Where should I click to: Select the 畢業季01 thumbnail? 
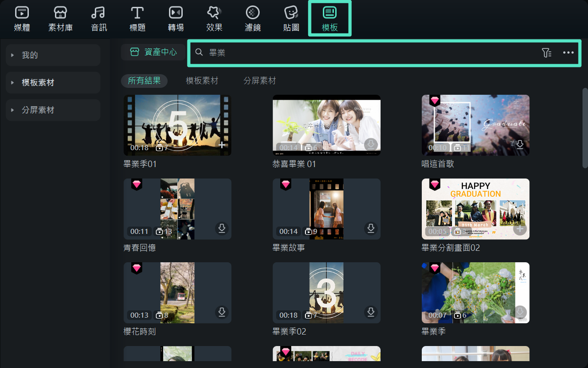pyautogui.click(x=177, y=125)
